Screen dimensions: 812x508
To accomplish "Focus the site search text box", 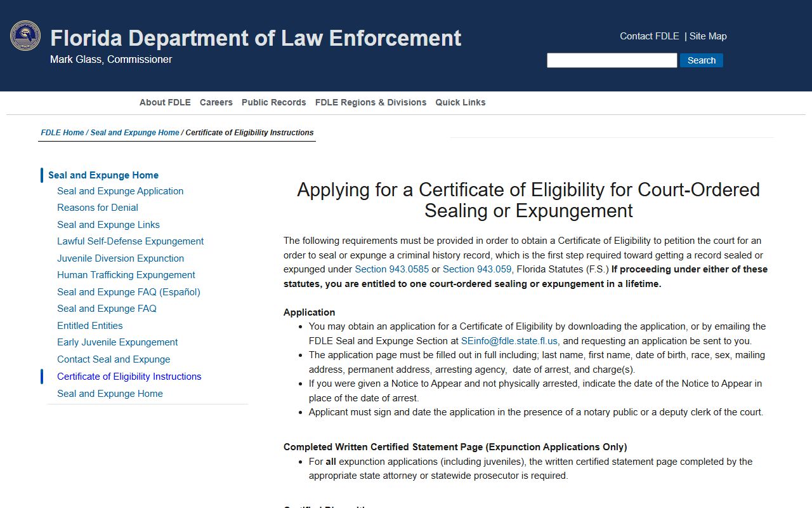I will (x=612, y=60).
